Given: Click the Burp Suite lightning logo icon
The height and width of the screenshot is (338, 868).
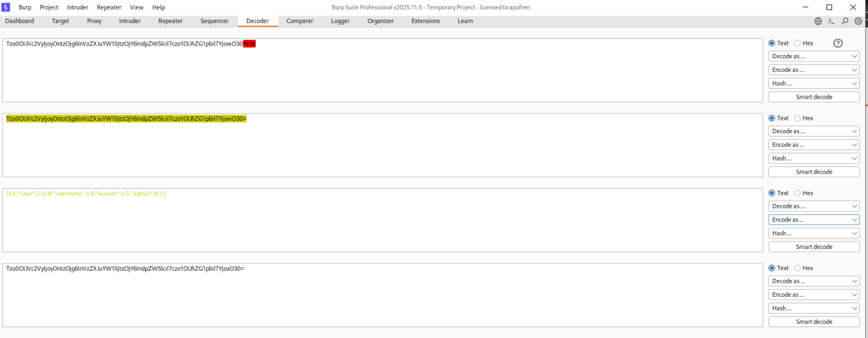Looking at the screenshot, I should pyautogui.click(x=6, y=7).
